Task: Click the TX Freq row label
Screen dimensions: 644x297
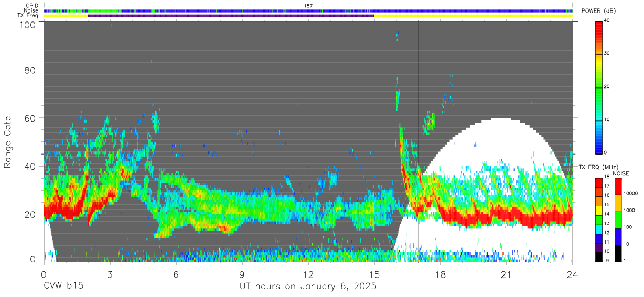Action: click(x=28, y=16)
